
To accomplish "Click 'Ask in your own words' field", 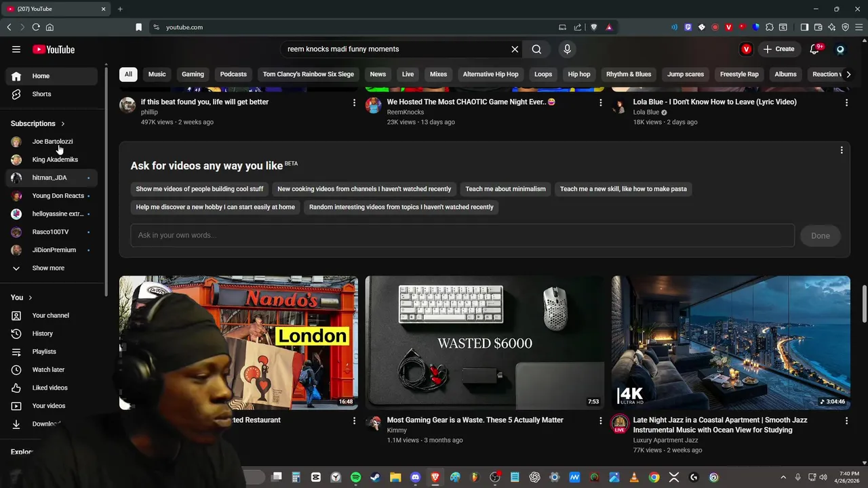I will pos(462,235).
